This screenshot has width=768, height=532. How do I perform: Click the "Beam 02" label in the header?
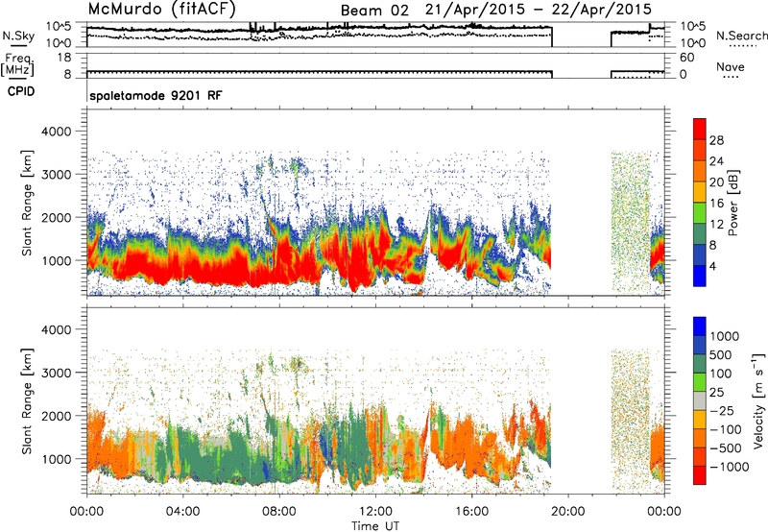tap(374, 11)
